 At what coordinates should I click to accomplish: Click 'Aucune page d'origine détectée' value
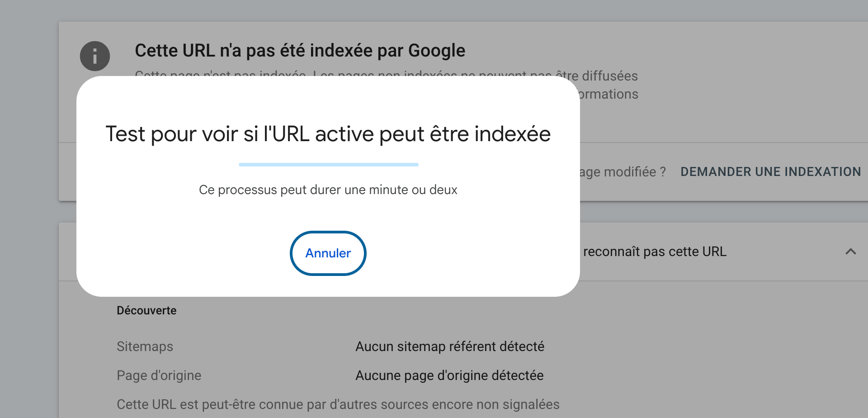(449, 375)
